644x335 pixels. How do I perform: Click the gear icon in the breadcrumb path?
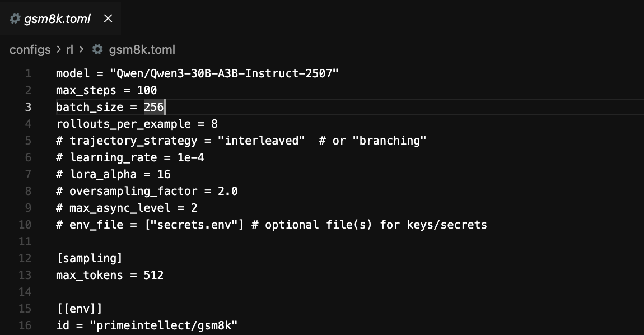[x=98, y=49]
